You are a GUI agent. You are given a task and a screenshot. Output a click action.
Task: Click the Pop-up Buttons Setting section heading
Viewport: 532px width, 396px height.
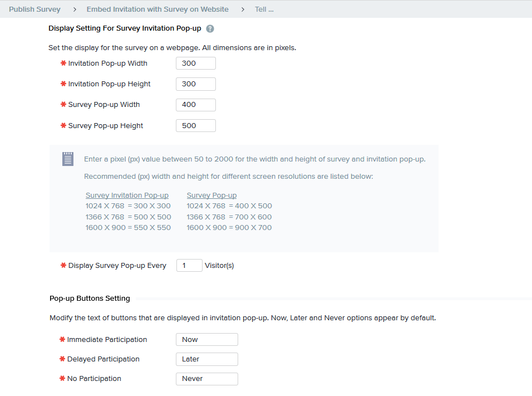click(x=90, y=299)
